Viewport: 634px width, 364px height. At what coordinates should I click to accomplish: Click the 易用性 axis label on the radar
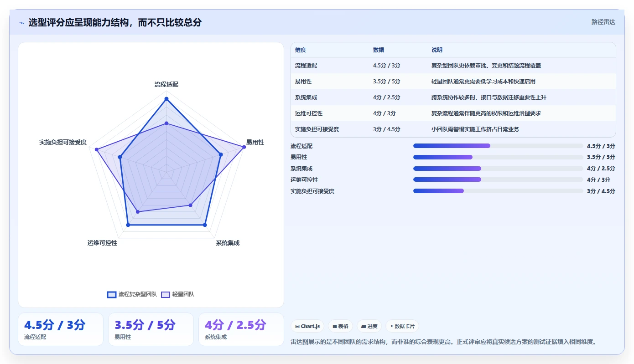(x=255, y=143)
